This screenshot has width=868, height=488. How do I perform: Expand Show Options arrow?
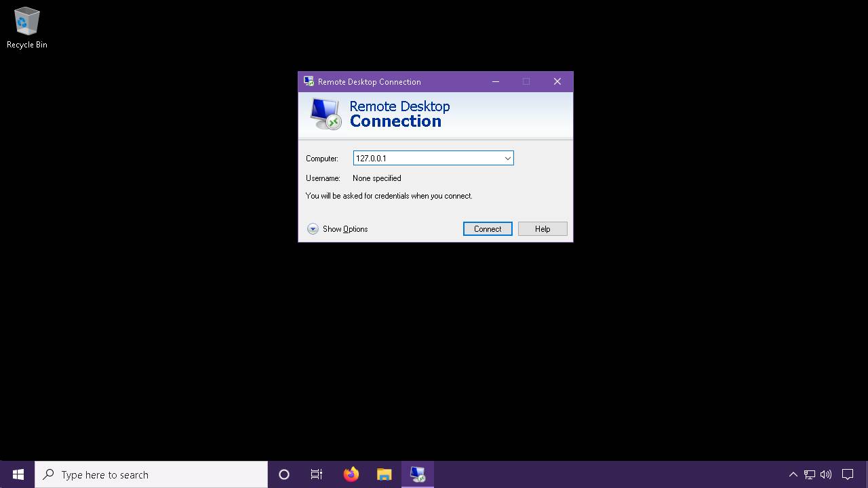click(313, 229)
